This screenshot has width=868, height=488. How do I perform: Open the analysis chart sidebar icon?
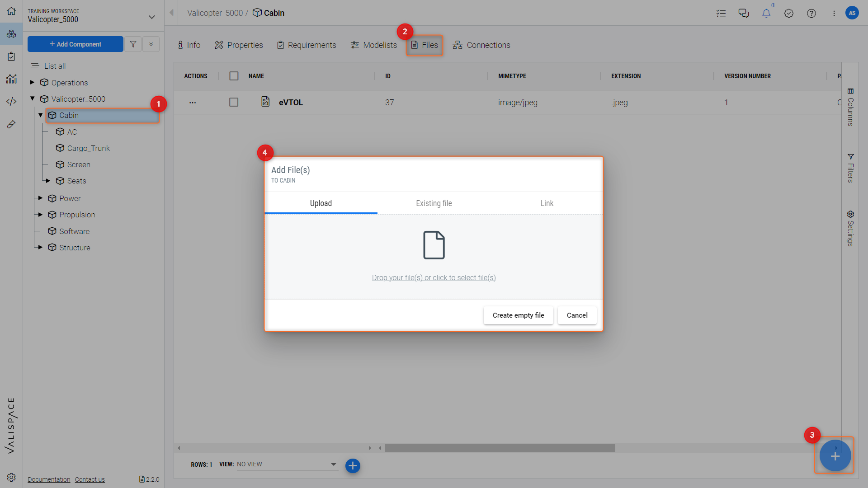[x=11, y=79]
